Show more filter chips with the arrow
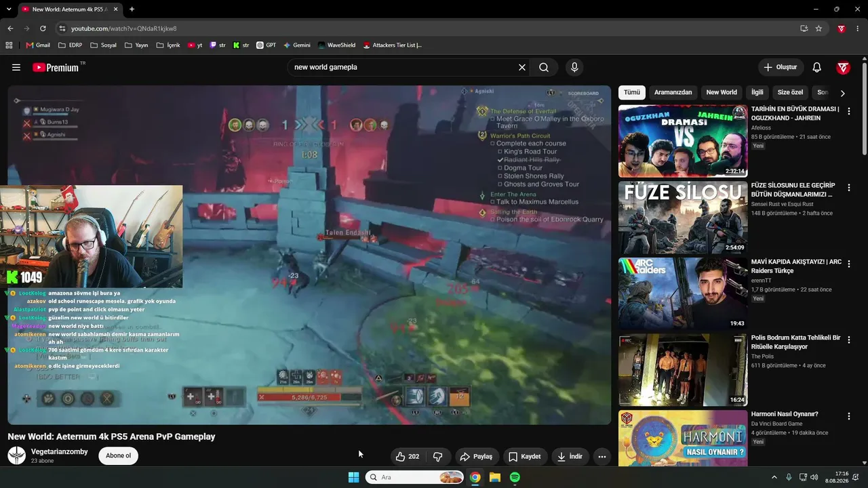The width and height of the screenshot is (868, 488). pyautogui.click(x=842, y=93)
